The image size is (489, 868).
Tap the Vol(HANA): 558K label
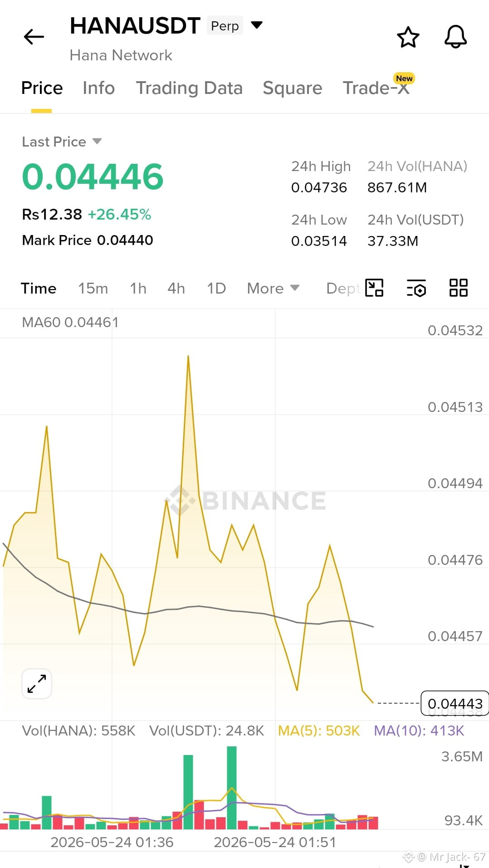point(78,731)
